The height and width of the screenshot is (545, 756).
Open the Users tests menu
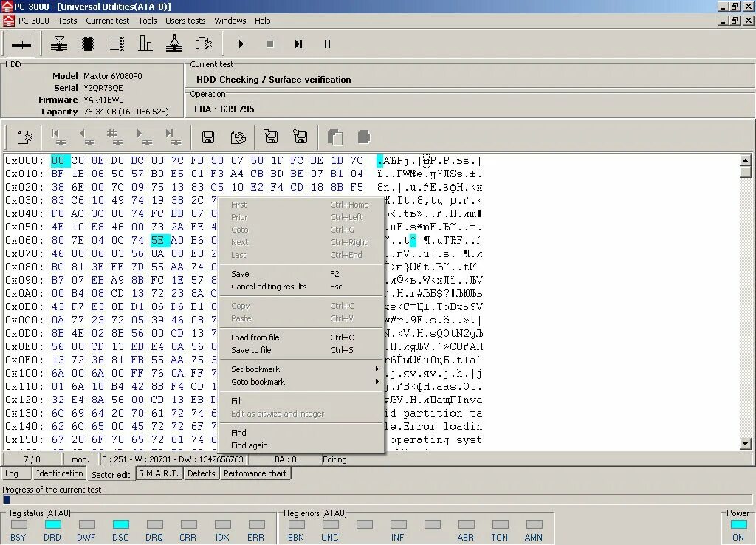coord(185,21)
